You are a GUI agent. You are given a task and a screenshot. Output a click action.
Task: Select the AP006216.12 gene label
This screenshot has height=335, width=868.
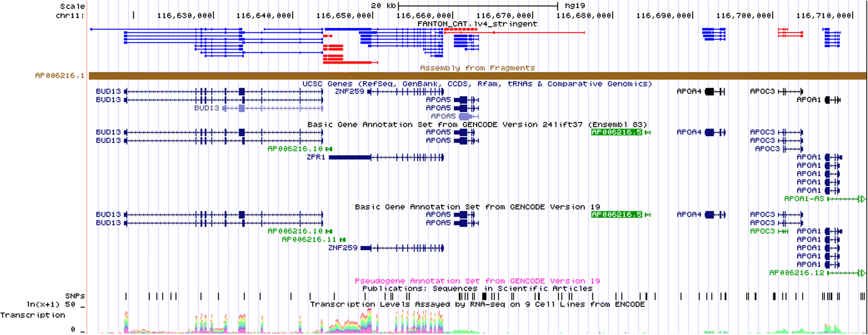[797, 273]
